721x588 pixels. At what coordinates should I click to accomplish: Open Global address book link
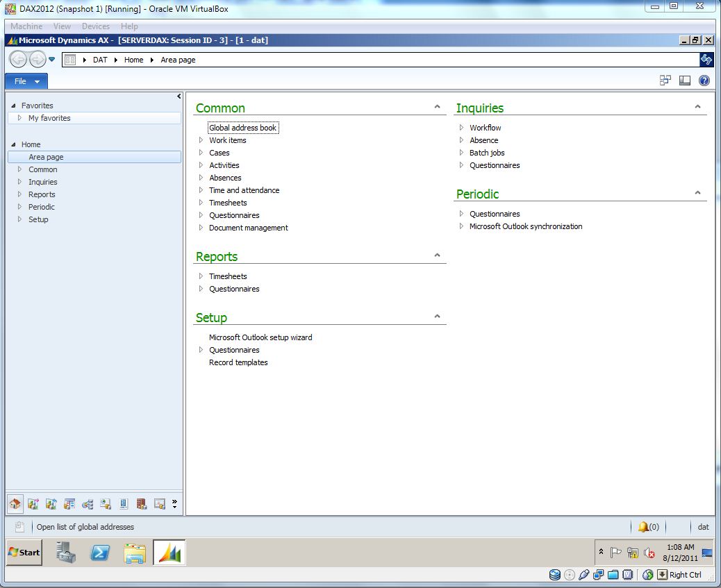(243, 127)
